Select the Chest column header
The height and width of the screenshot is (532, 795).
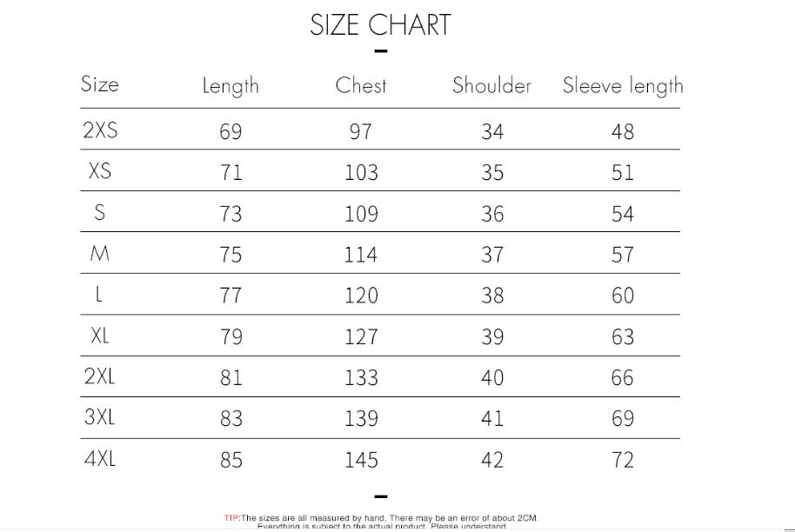click(x=361, y=85)
